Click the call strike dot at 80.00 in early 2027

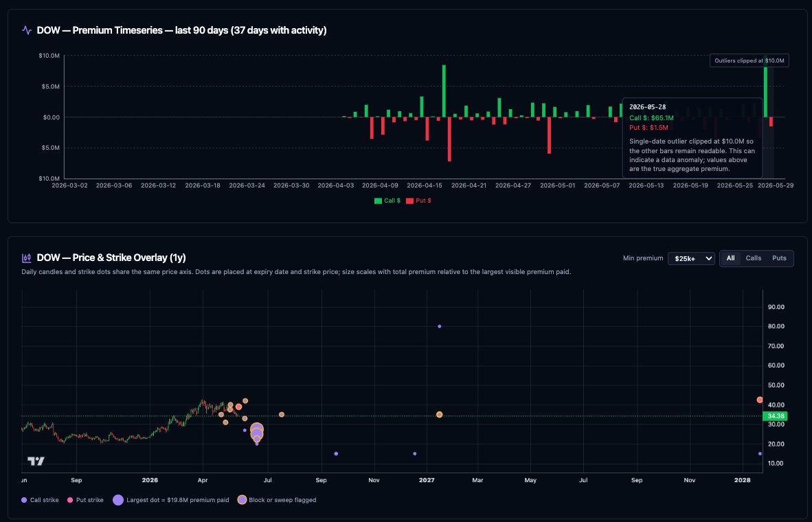(x=439, y=326)
